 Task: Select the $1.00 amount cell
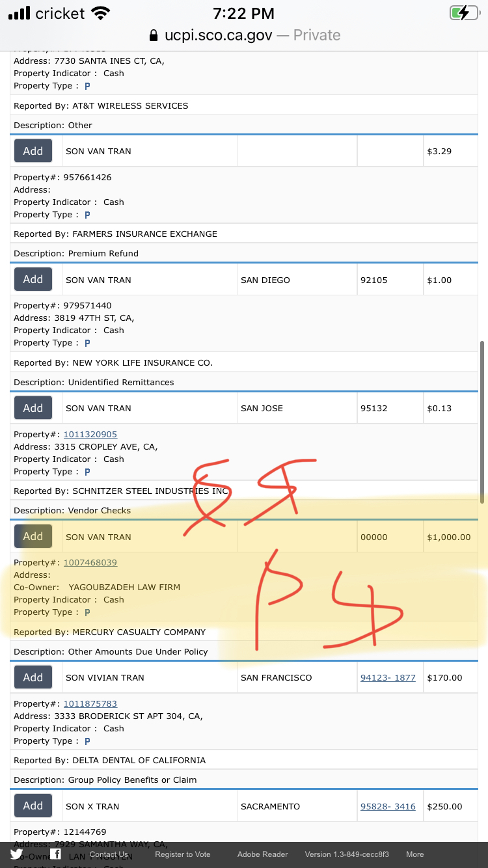click(x=450, y=280)
